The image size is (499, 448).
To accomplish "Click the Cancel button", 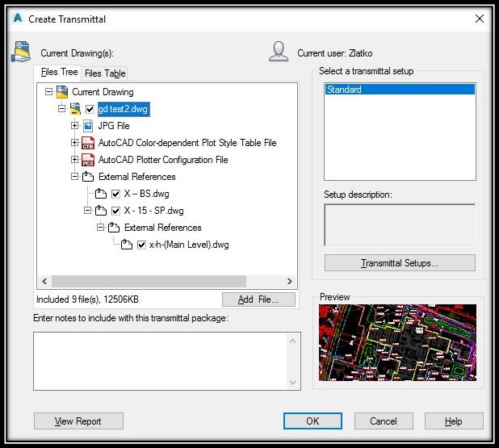I will (384, 421).
